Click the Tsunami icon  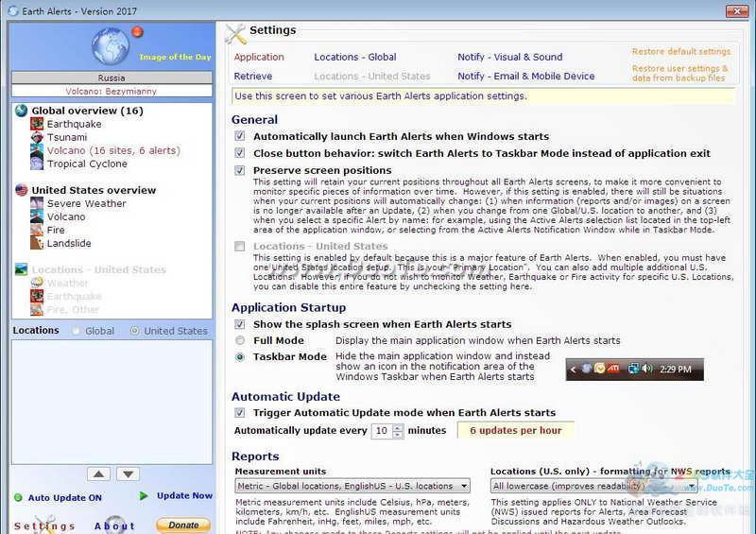click(x=37, y=137)
